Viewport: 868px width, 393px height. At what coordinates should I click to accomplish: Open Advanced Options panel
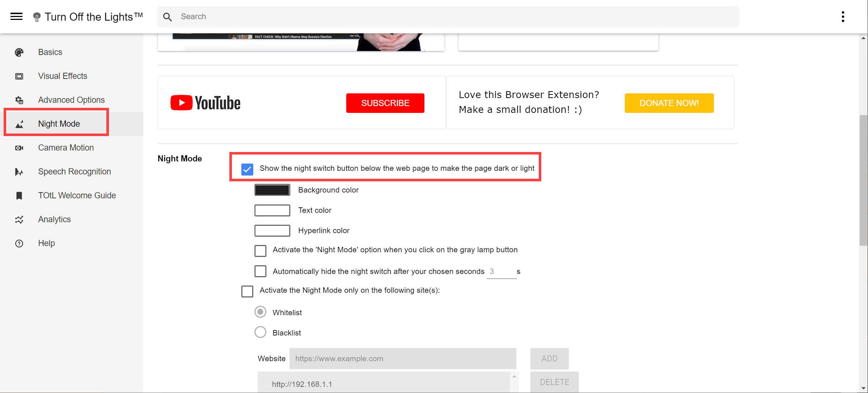point(72,100)
